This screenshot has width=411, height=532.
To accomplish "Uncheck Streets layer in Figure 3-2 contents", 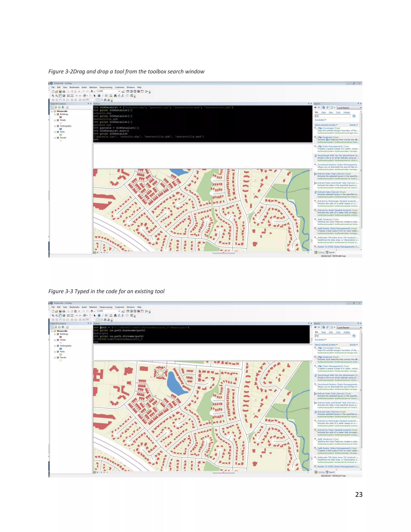I will tap(58, 120).
